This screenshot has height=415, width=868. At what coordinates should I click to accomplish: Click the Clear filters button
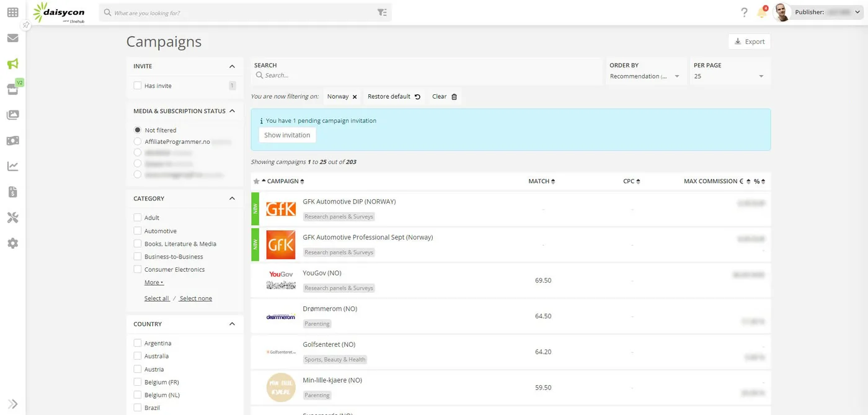pyautogui.click(x=445, y=97)
